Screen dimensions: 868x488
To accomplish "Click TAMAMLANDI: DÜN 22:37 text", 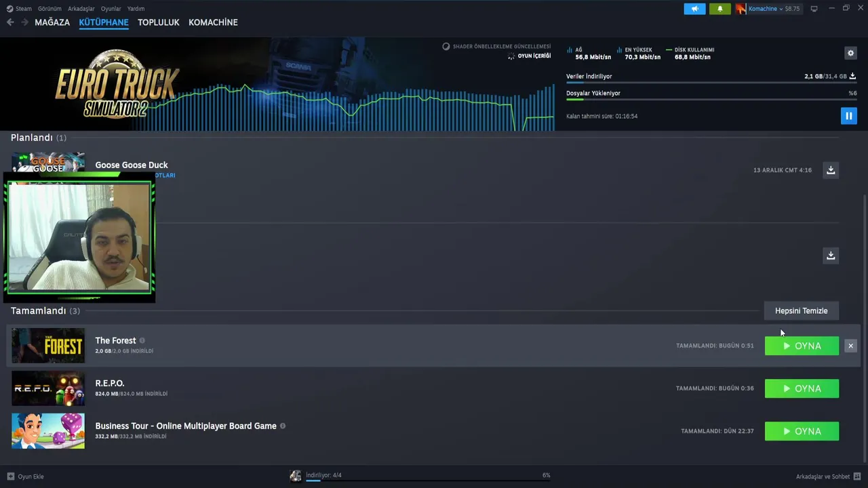I will click(717, 431).
